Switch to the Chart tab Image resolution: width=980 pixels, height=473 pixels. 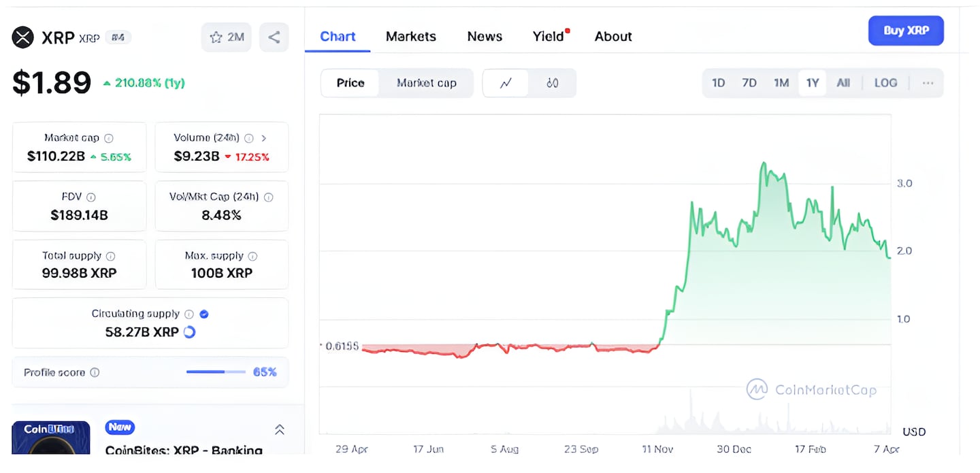point(338,37)
